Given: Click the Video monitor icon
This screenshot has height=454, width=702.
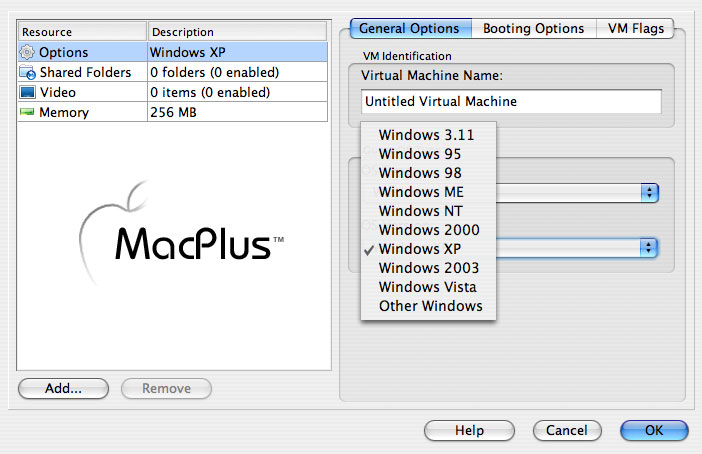Looking at the screenshot, I should (27, 92).
